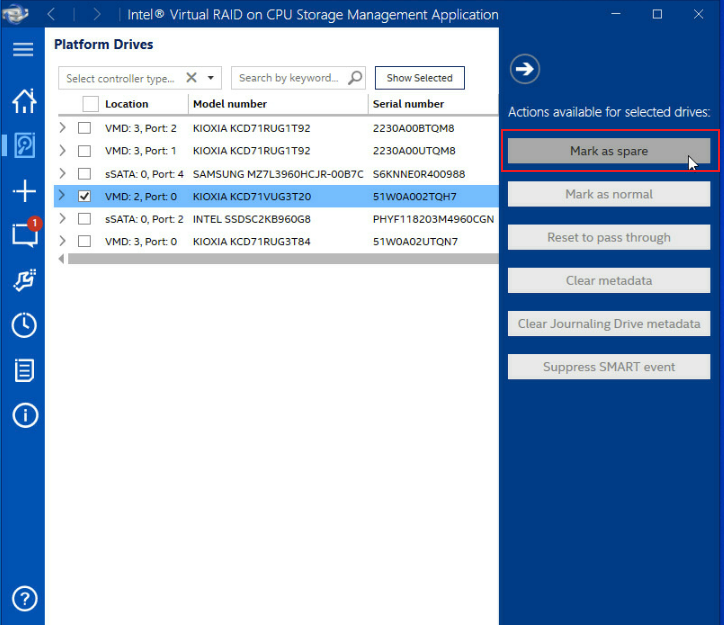The width and height of the screenshot is (724, 625).
Task: Sort by the Location column header
Action: pyautogui.click(x=127, y=104)
